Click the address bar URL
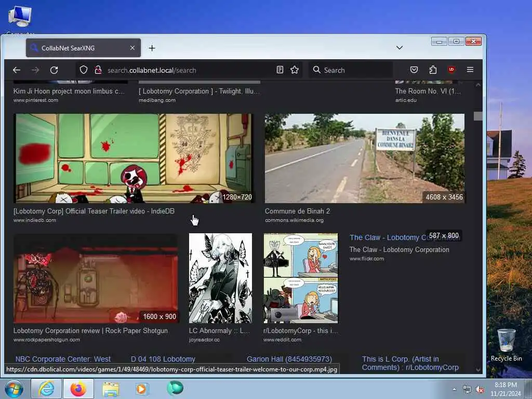The height and width of the screenshot is (399, 532). [x=152, y=70]
